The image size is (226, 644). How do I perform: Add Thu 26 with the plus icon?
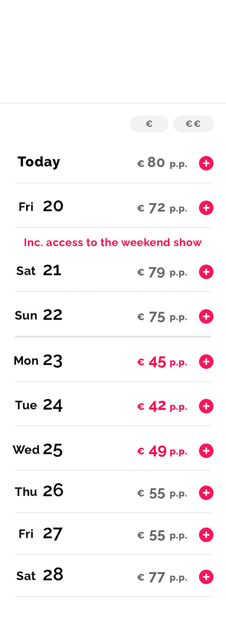click(x=206, y=493)
